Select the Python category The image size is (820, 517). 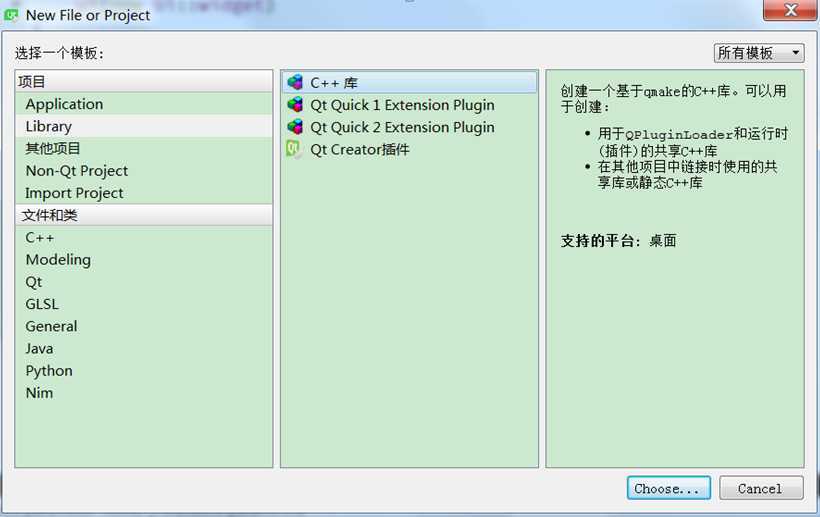pos(144,371)
